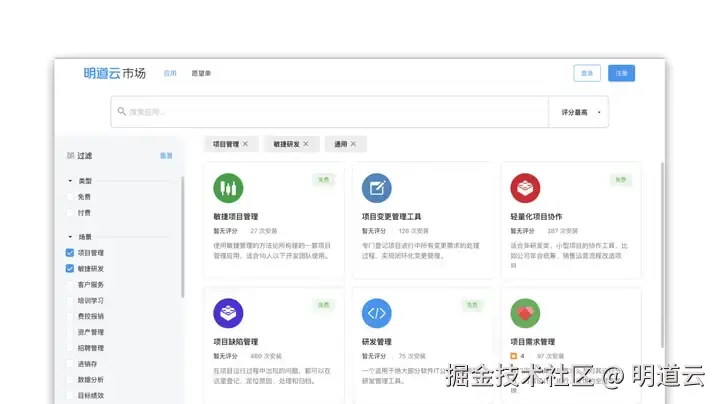Open the 项目变更管理工具 app title
The height and width of the screenshot is (404, 720).
point(391,216)
